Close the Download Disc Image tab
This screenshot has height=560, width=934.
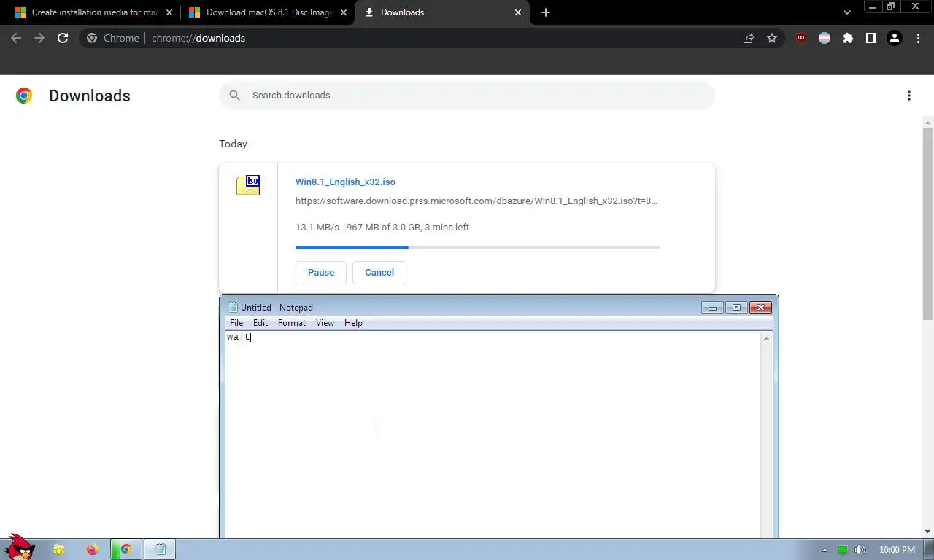pos(344,12)
